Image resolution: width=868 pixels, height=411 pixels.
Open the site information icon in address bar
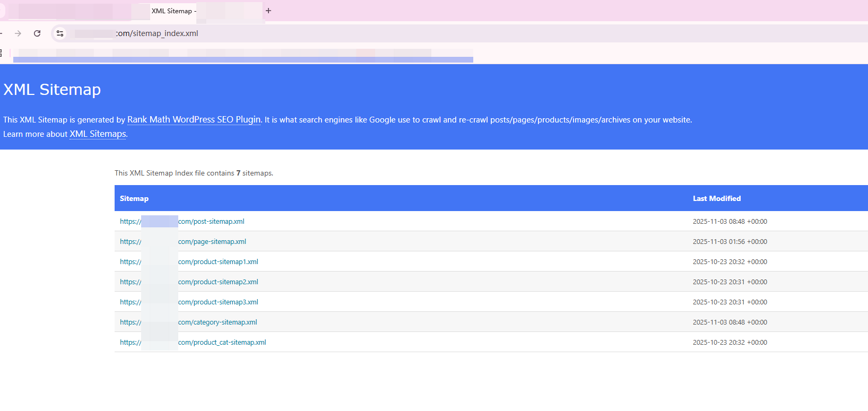click(x=60, y=33)
